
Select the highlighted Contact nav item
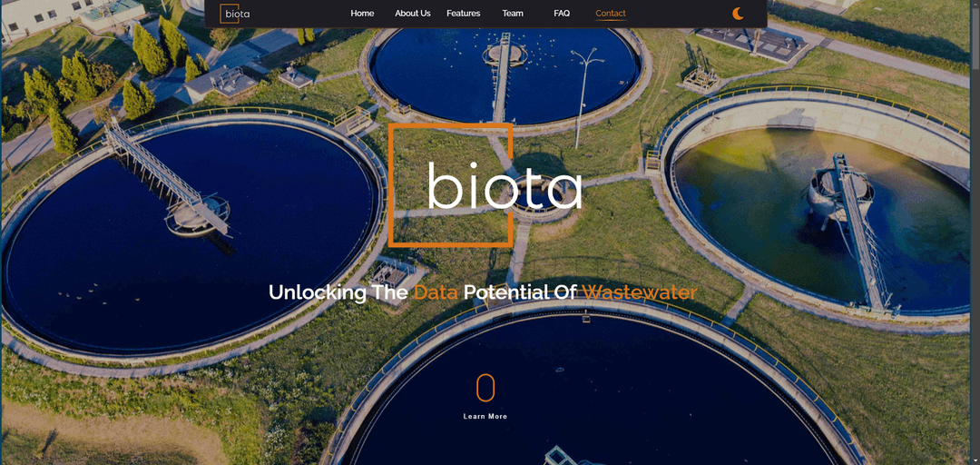coord(611,13)
